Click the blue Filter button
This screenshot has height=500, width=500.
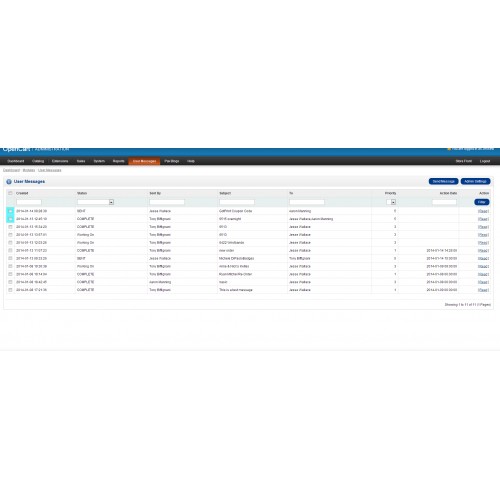coord(482,202)
